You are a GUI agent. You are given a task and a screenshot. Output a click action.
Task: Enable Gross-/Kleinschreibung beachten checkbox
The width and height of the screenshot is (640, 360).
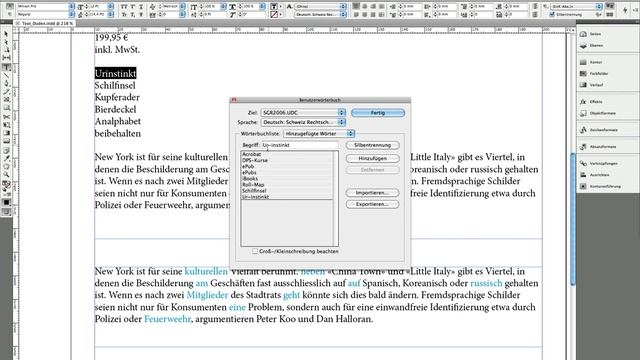255,251
